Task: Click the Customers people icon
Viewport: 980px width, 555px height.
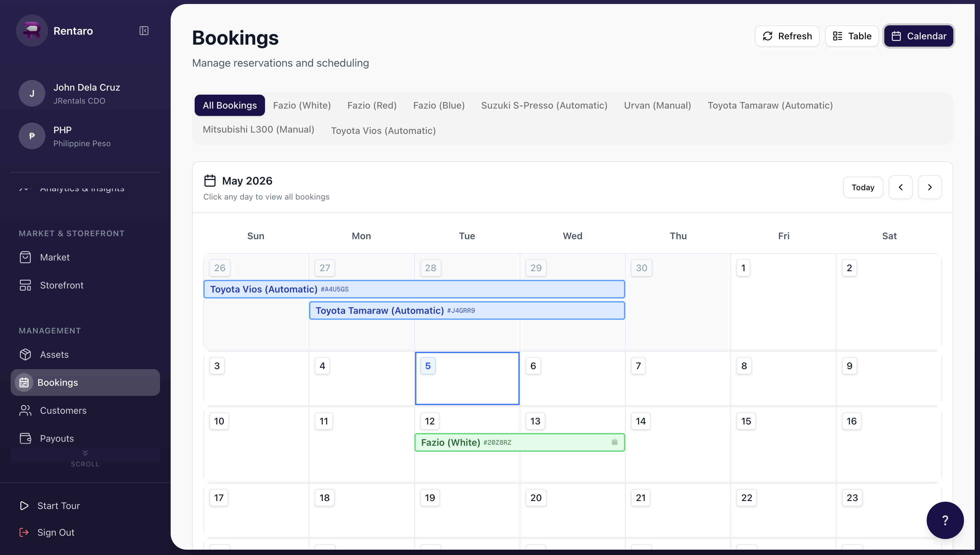Action: coord(25,410)
